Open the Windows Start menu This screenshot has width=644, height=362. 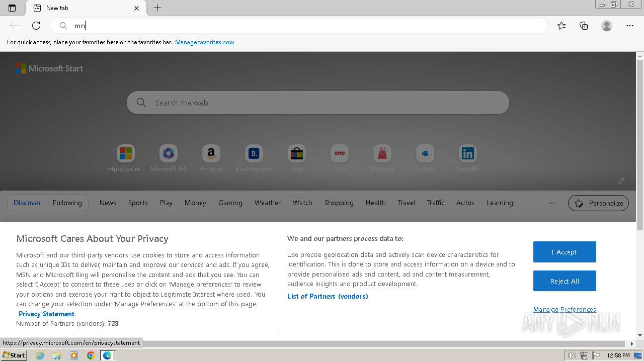pyautogui.click(x=14, y=355)
